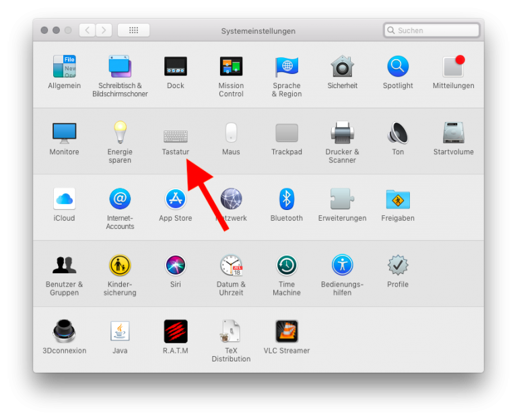Open Startvolume preferences
Screen dimensions: 517x420
453,133
